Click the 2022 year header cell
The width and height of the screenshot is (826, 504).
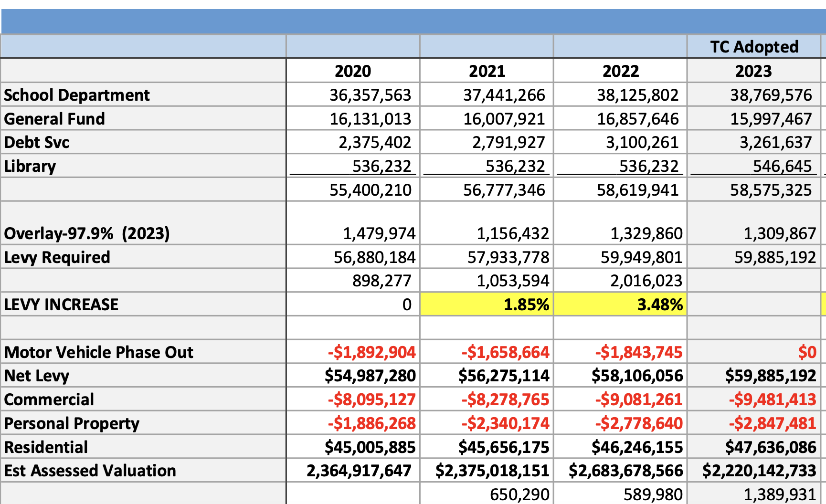[x=620, y=71]
